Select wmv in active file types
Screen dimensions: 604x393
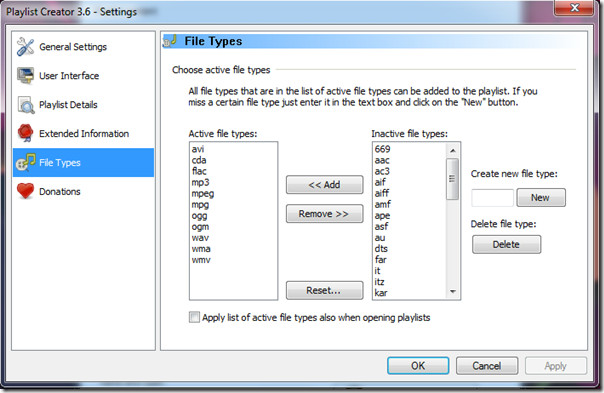pos(233,260)
